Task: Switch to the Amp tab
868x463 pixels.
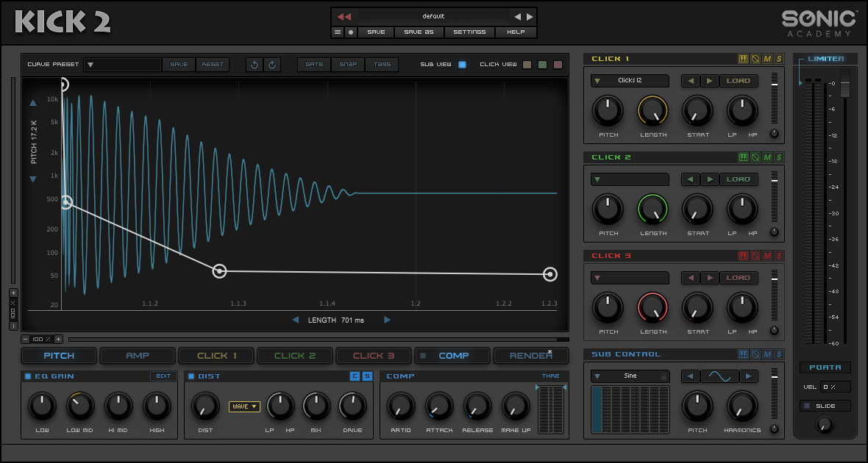Action: (138, 356)
